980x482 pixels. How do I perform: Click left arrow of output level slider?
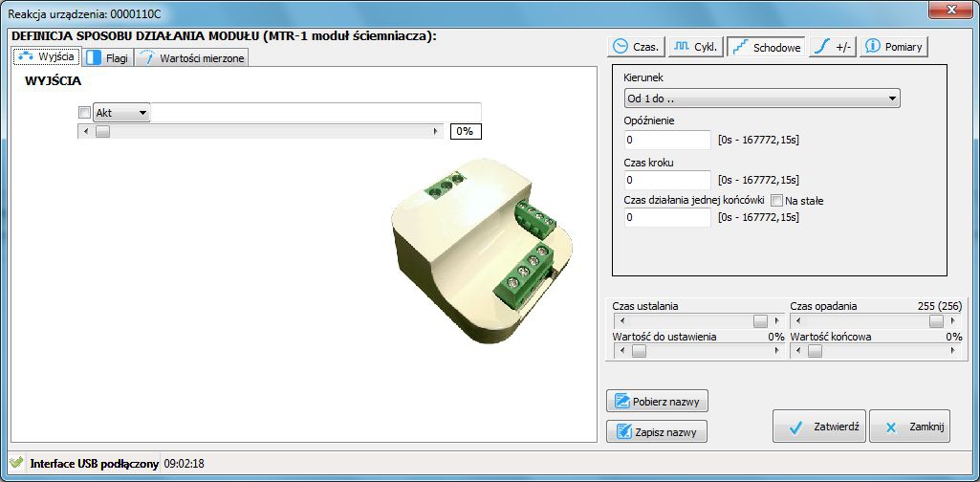pos(86,131)
